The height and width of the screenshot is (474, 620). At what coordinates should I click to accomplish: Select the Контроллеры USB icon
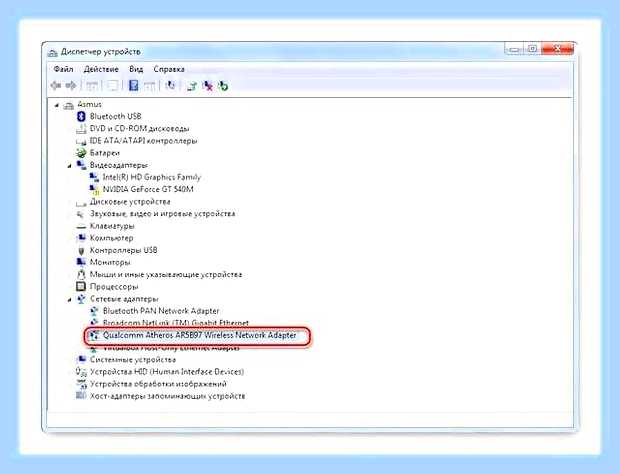click(x=81, y=250)
